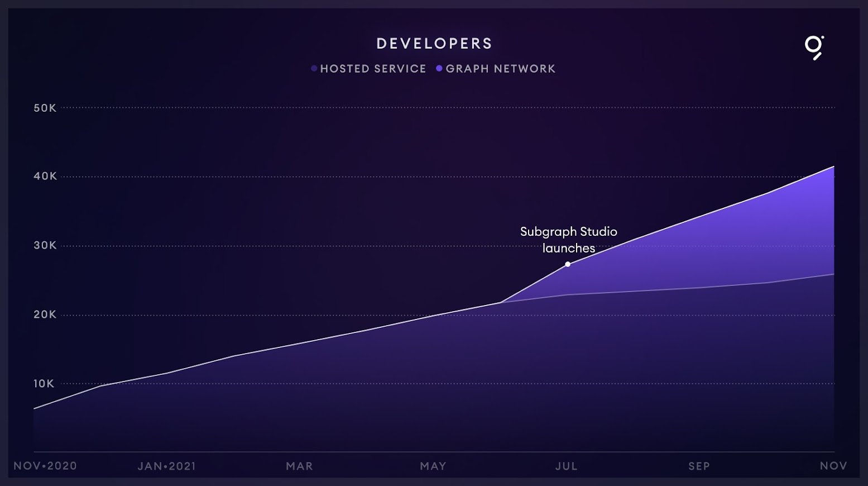Screen dimensions: 868x486
Task: Select the 40K y-axis label
Action: pyautogui.click(x=45, y=176)
